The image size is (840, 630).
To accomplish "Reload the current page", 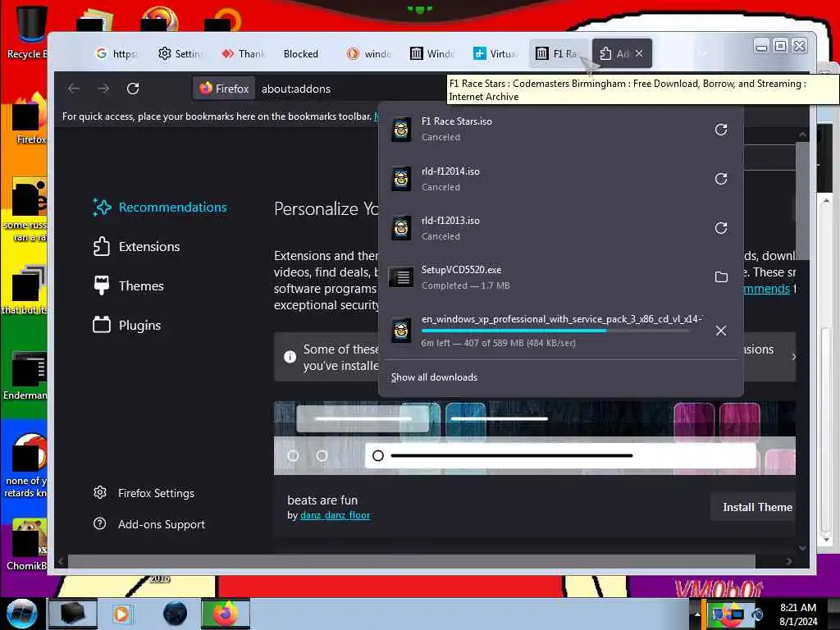I will (133, 89).
